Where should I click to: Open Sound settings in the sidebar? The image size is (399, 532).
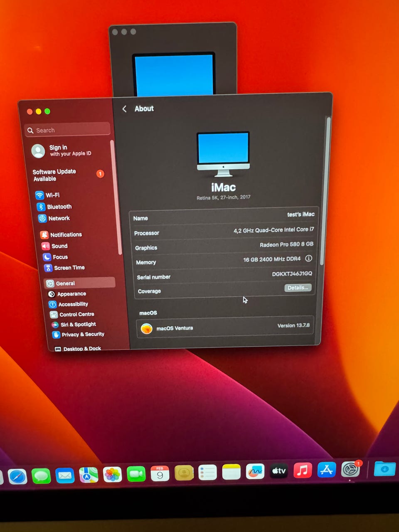(55, 246)
